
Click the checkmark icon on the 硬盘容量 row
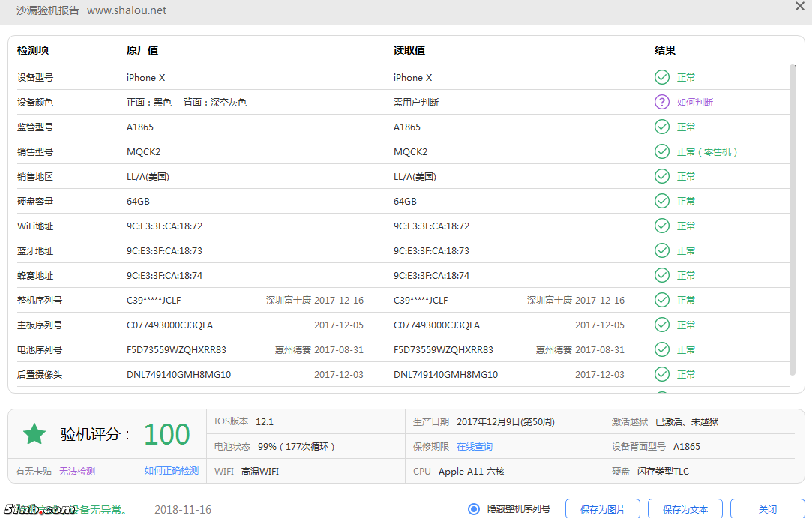(662, 201)
